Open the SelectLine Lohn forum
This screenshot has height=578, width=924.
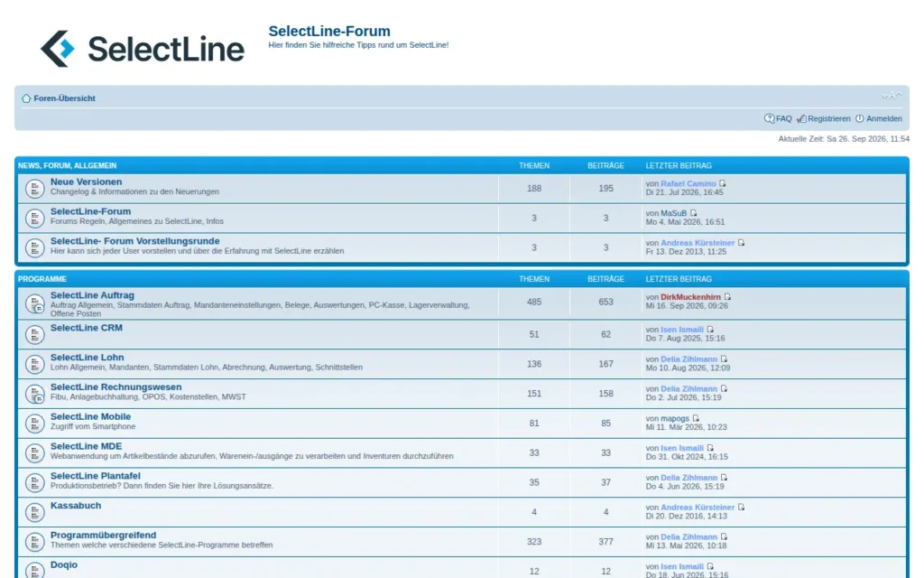(88, 357)
